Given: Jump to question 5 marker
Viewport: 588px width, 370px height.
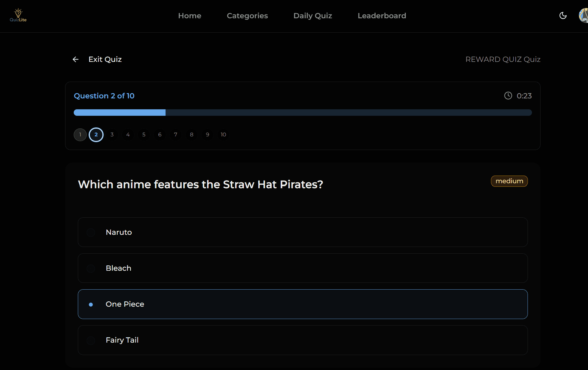Looking at the screenshot, I should pyautogui.click(x=144, y=135).
